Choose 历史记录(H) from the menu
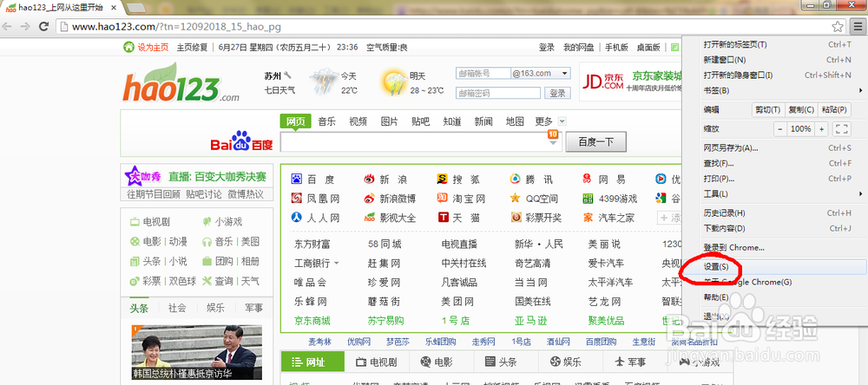868x385 pixels. [x=774, y=213]
